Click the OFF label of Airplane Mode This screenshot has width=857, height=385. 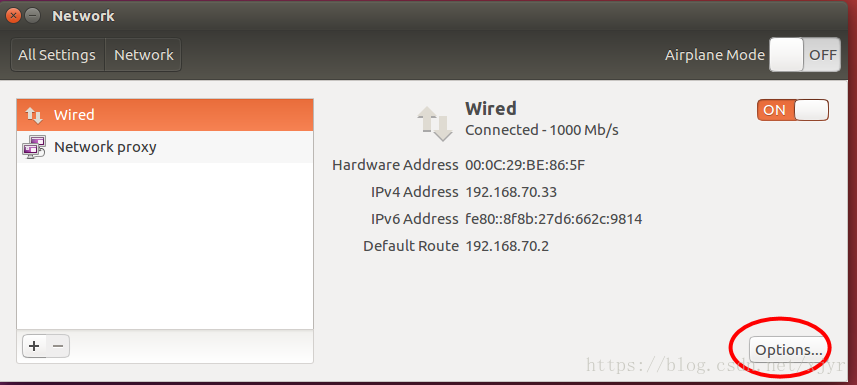click(x=823, y=55)
